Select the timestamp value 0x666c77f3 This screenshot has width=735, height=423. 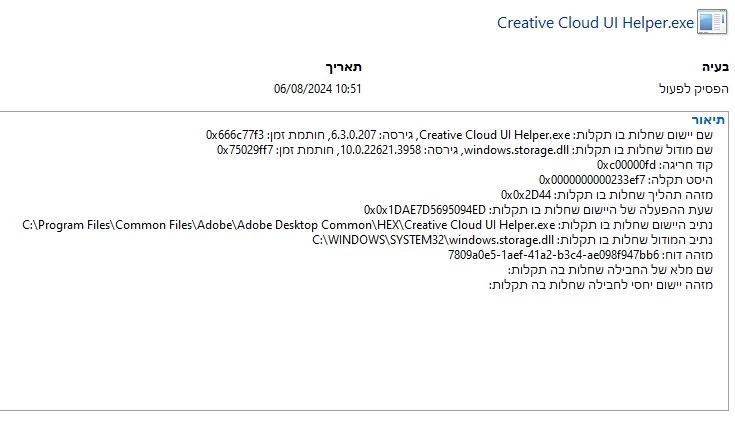click(235, 135)
